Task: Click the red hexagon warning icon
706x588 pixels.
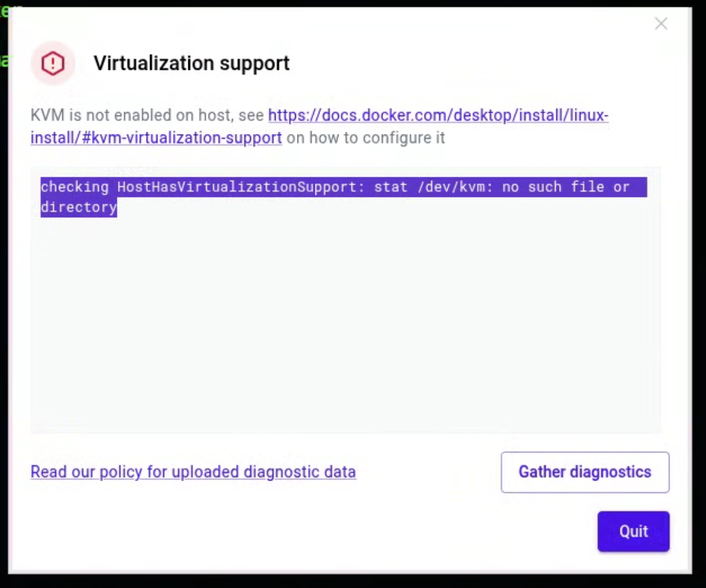Action: click(53, 63)
